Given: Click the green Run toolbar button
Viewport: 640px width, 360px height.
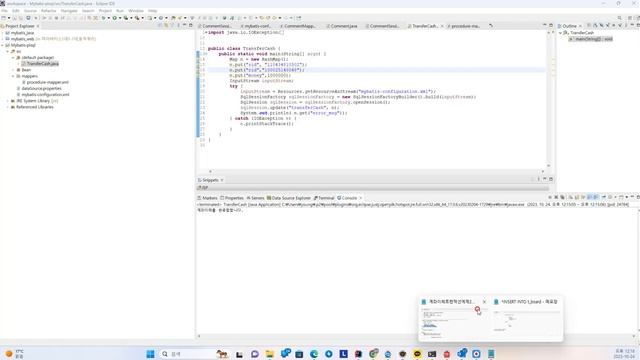Looking at the screenshot, I should (x=115, y=18).
